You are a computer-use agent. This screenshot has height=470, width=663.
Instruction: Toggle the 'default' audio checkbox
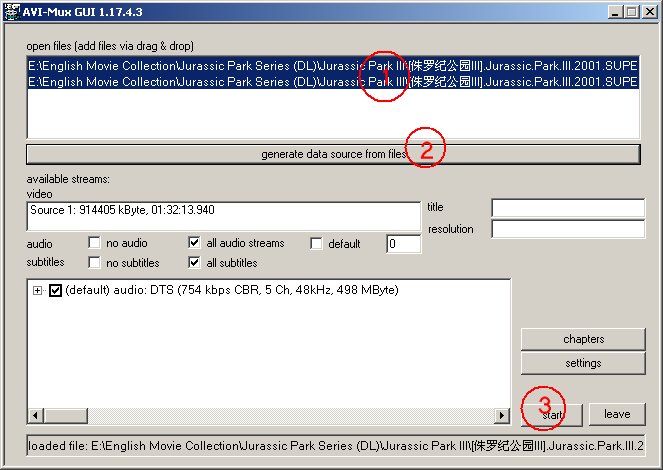[x=316, y=243]
